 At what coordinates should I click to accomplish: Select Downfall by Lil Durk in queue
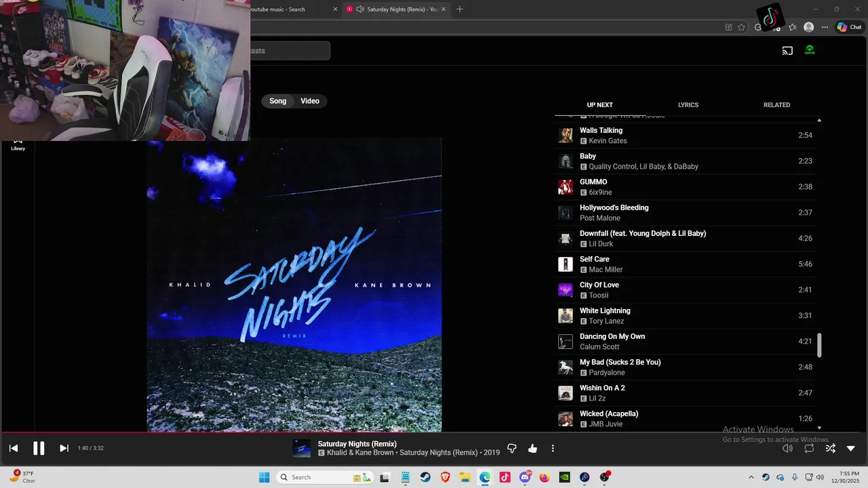685,239
